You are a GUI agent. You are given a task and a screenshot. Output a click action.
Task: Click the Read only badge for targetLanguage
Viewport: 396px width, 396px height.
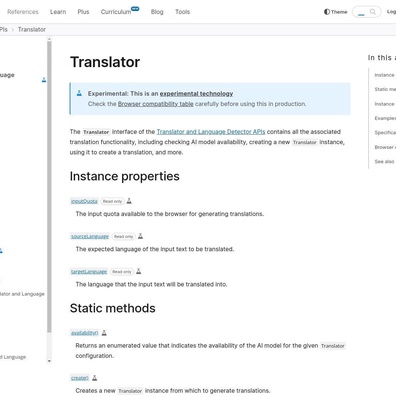coord(122,272)
